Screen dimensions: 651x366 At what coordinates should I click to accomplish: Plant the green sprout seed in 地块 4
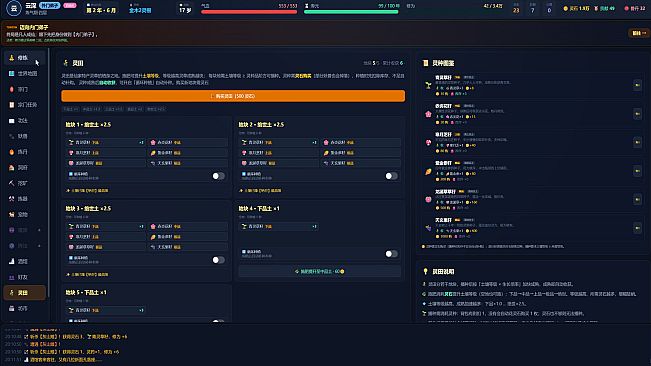coord(279,226)
